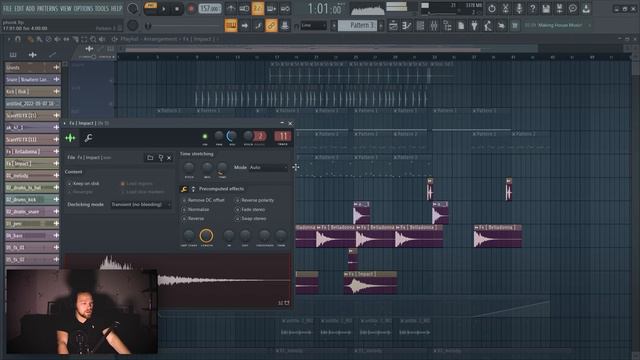Click the Play button in transport
640x360 pixels.
[164, 9]
